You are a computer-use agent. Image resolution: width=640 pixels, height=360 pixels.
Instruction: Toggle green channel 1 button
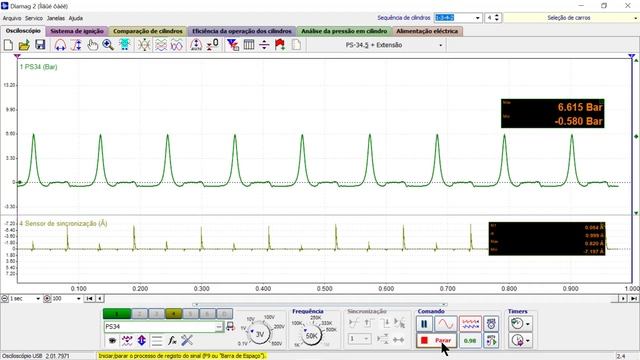click(x=117, y=313)
